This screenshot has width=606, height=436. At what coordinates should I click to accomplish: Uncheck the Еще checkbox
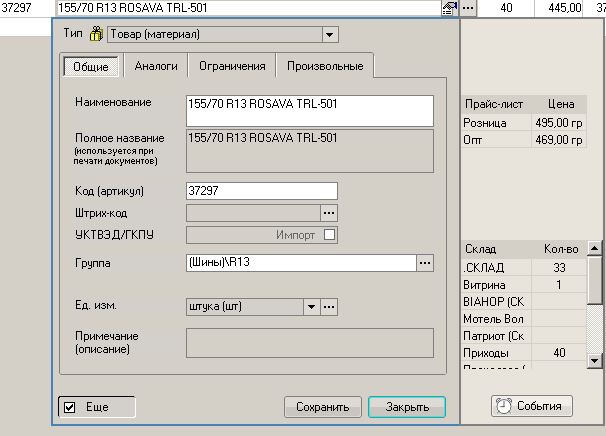pos(70,407)
